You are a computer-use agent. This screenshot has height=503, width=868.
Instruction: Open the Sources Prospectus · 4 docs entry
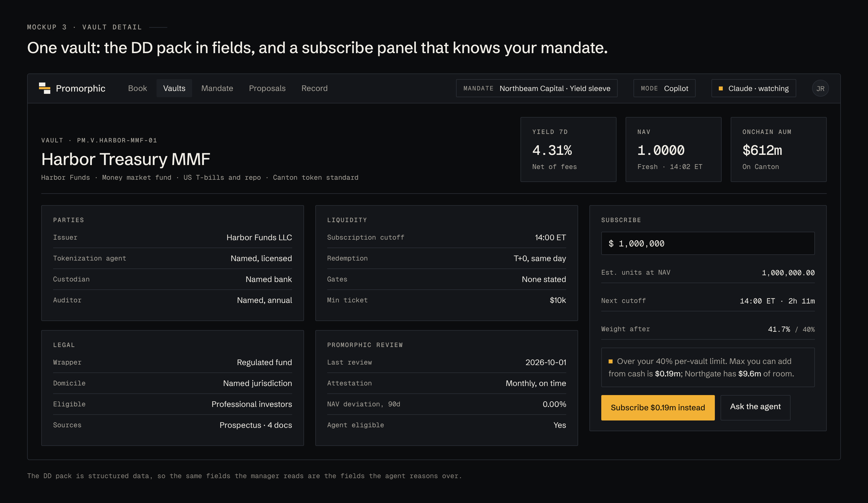click(256, 425)
